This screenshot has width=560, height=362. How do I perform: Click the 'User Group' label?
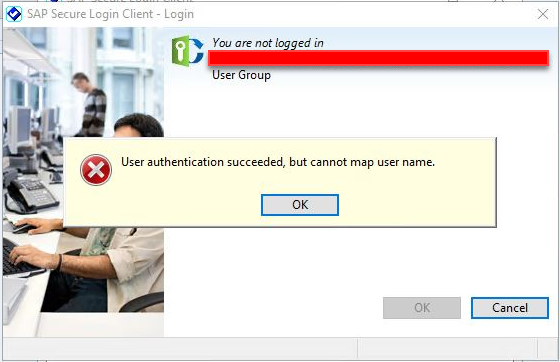click(x=241, y=75)
